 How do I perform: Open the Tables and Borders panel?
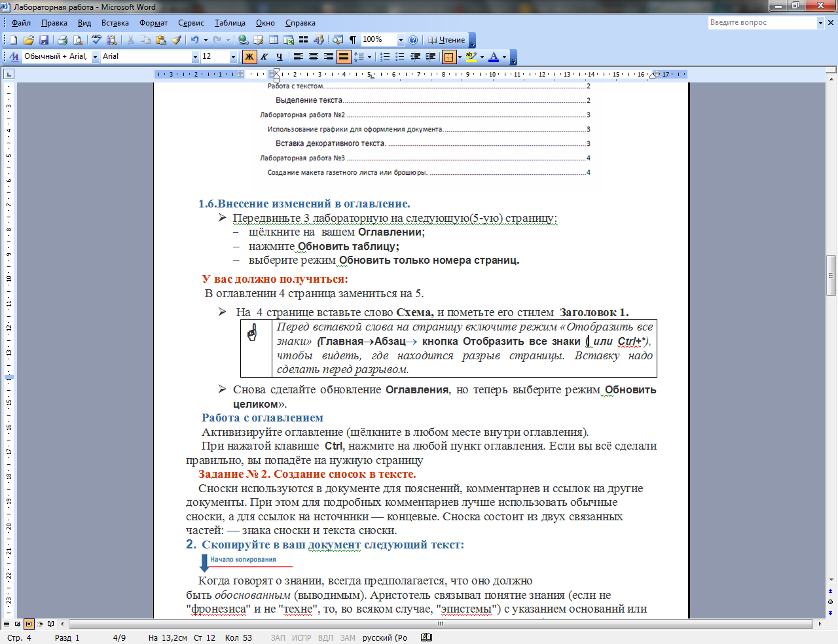pyautogui.click(x=258, y=40)
